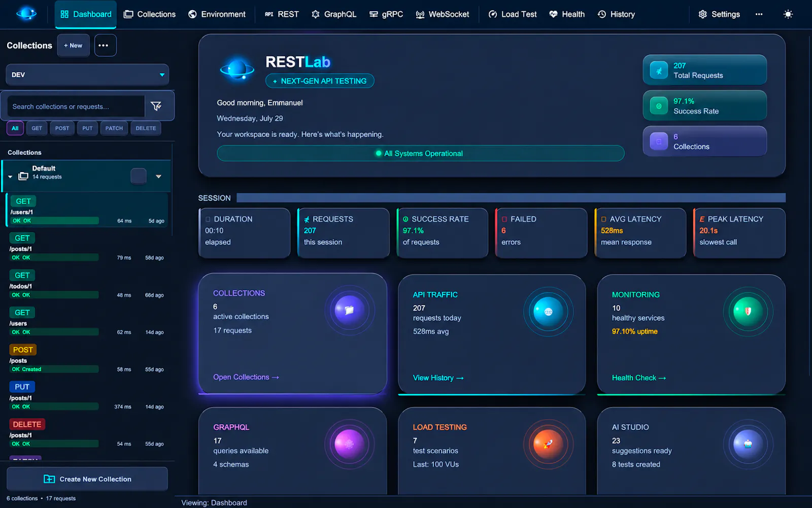
Task: Select the GET /users/1 request row
Action: pos(88,210)
